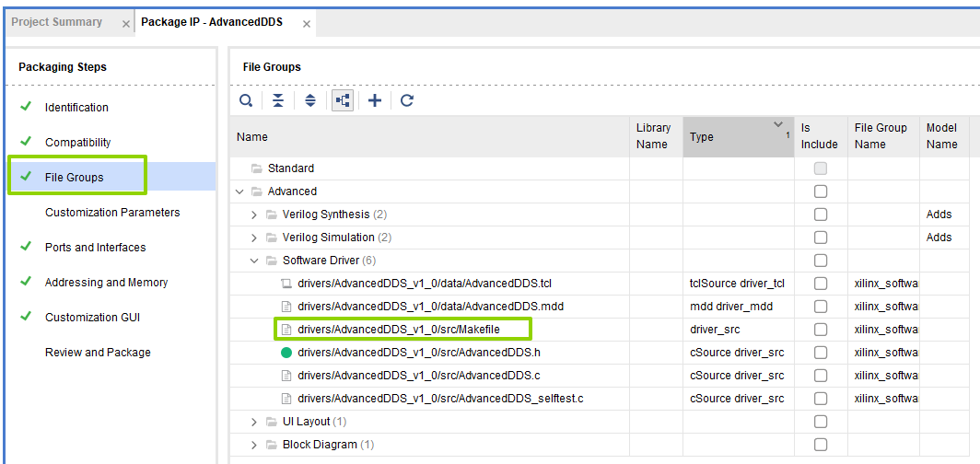Close the Project Summary tab
The height and width of the screenshot is (464, 980).
(x=126, y=24)
